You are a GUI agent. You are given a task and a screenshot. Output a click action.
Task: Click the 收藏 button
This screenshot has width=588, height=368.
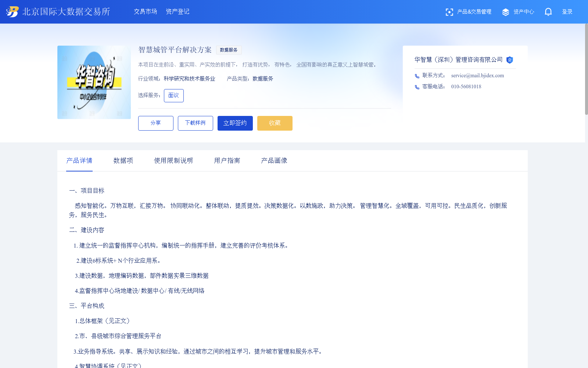(275, 123)
